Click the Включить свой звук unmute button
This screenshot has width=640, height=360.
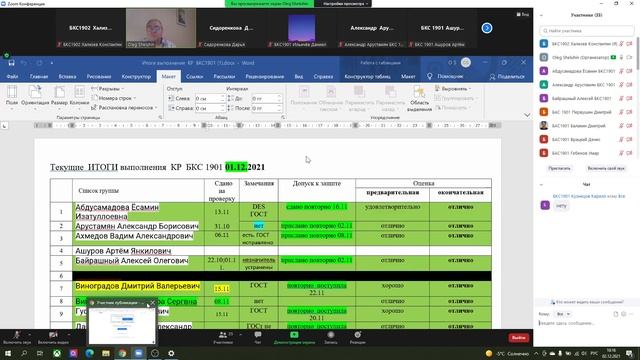click(x=606, y=168)
